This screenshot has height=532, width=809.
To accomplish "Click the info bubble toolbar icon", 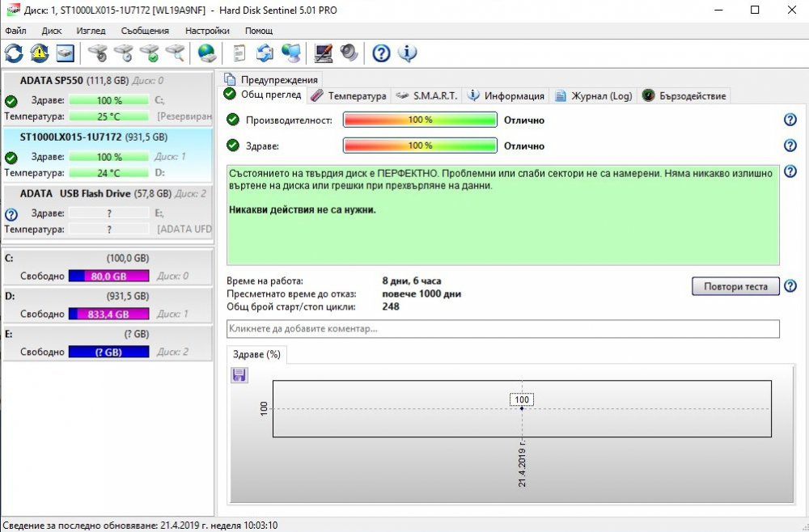I will point(408,53).
